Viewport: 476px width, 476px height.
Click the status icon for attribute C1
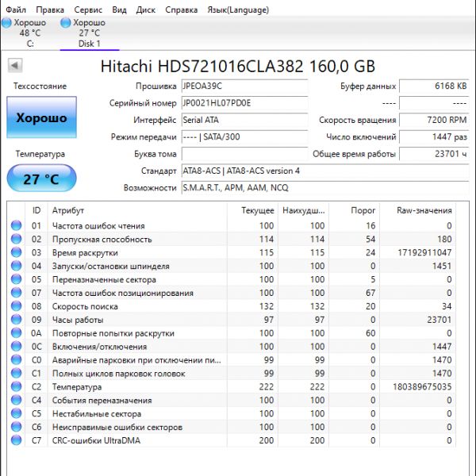click(17, 373)
